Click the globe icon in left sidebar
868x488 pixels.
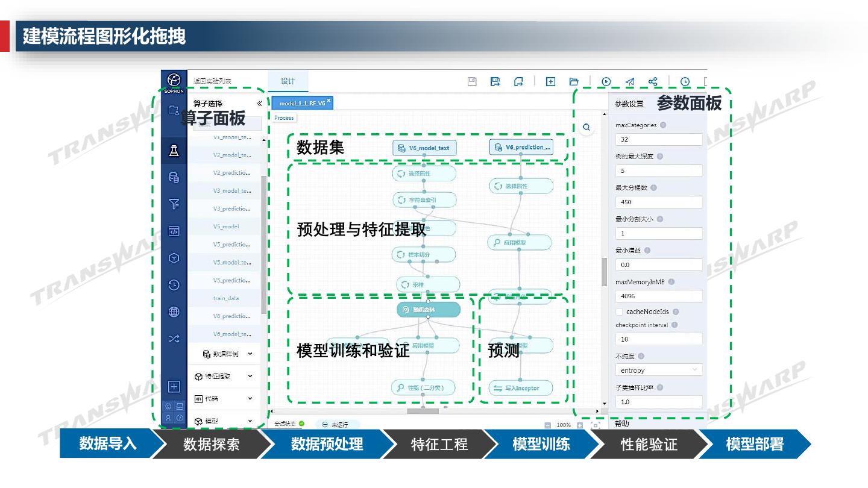[174, 312]
